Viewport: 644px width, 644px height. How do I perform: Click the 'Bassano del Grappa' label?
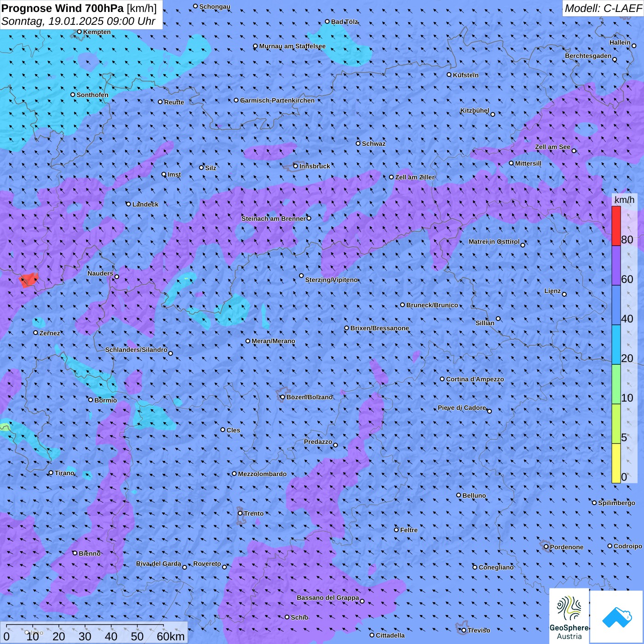click(328, 598)
